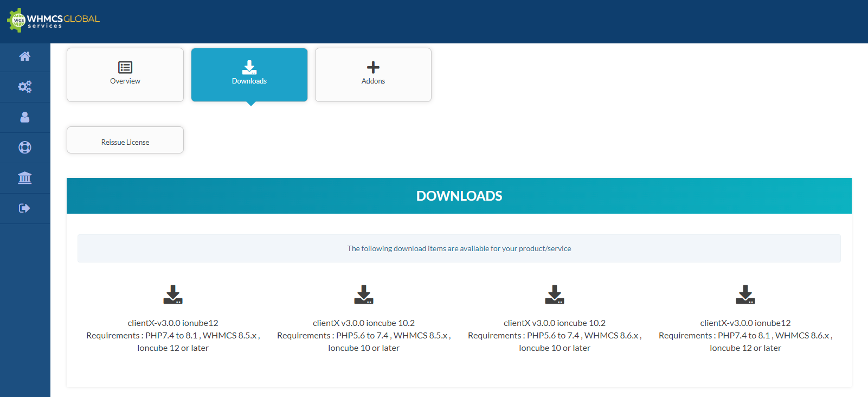Select the Downloads tab
Screen dimensions: 868x397
click(x=249, y=75)
